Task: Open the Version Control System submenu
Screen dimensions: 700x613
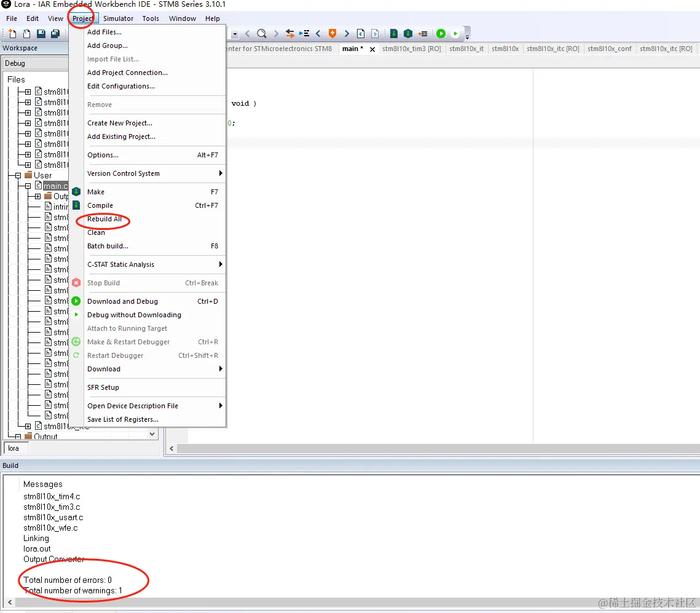Action: (155, 173)
